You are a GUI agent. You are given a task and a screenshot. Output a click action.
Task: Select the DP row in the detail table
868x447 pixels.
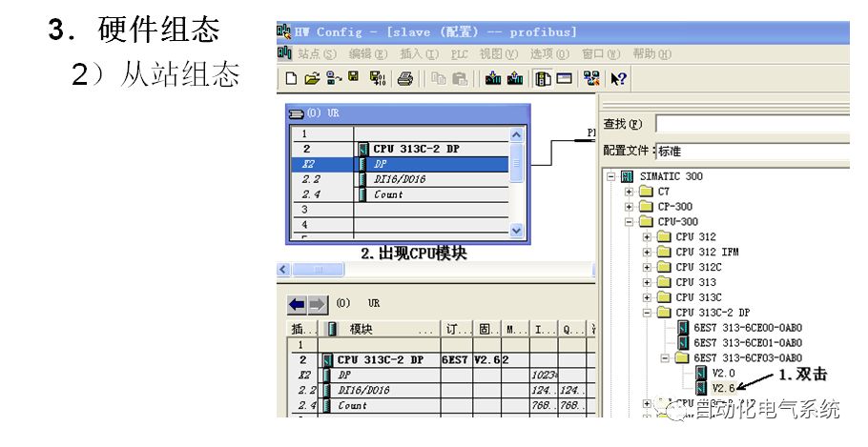[442, 375]
